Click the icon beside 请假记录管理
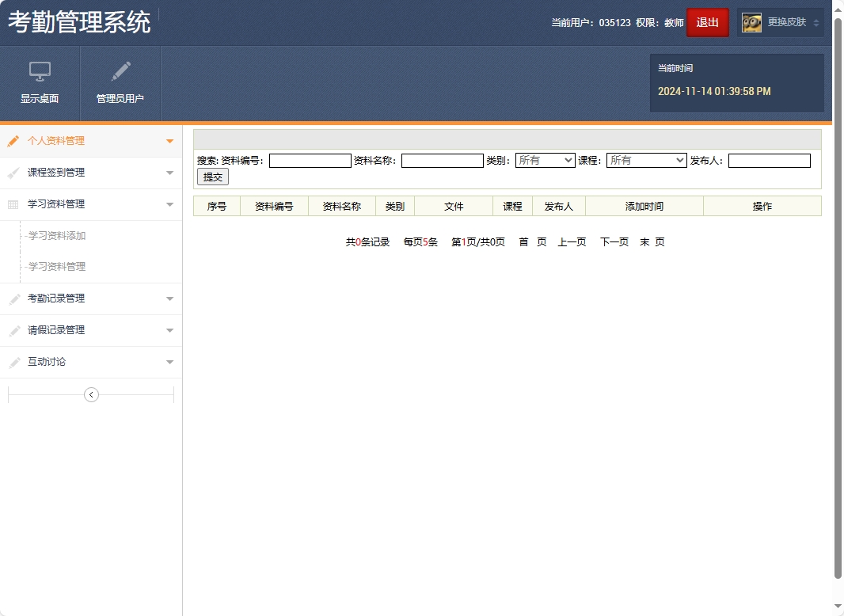 [13, 330]
